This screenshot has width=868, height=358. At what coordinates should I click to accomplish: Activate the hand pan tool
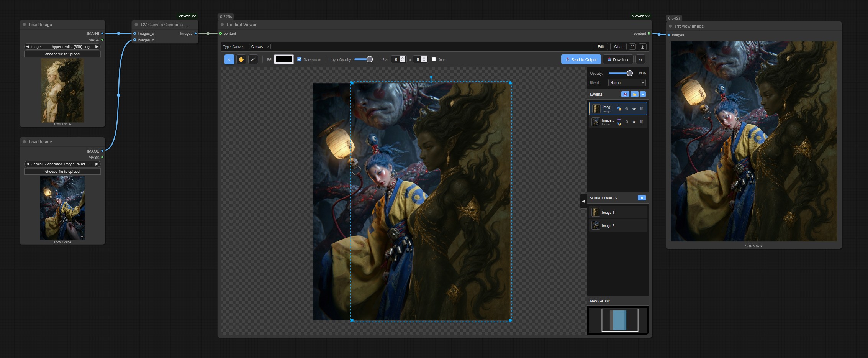241,59
